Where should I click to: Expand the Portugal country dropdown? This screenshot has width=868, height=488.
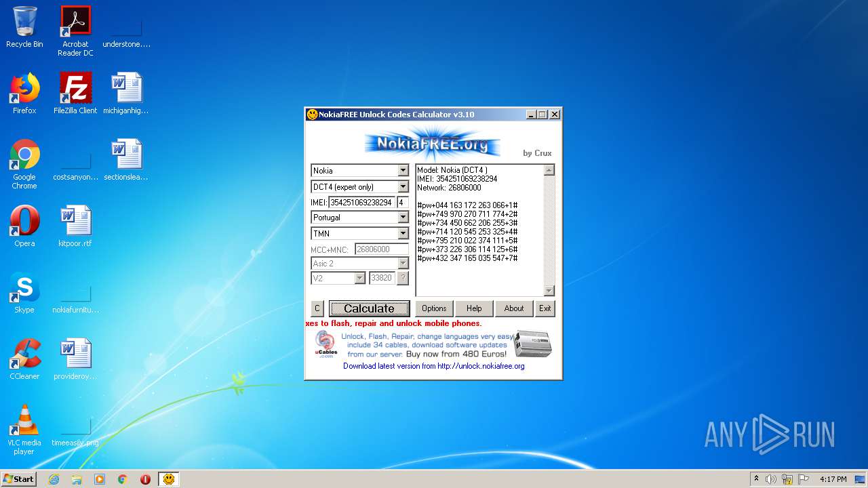point(403,218)
